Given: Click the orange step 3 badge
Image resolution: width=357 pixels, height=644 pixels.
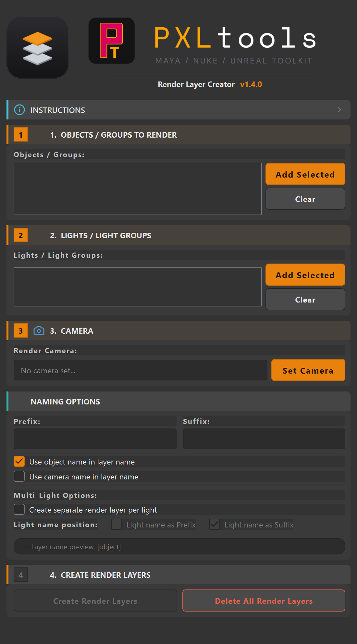Looking at the screenshot, I should click(21, 331).
